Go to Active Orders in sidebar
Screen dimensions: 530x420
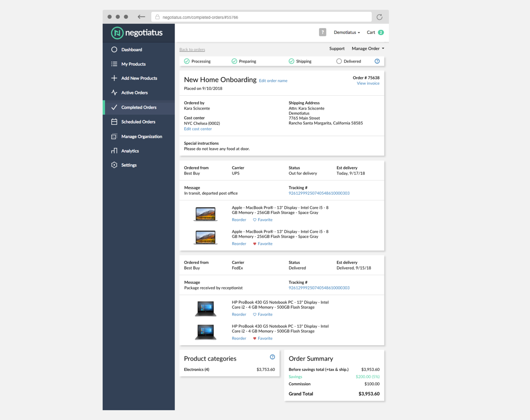coord(134,93)
